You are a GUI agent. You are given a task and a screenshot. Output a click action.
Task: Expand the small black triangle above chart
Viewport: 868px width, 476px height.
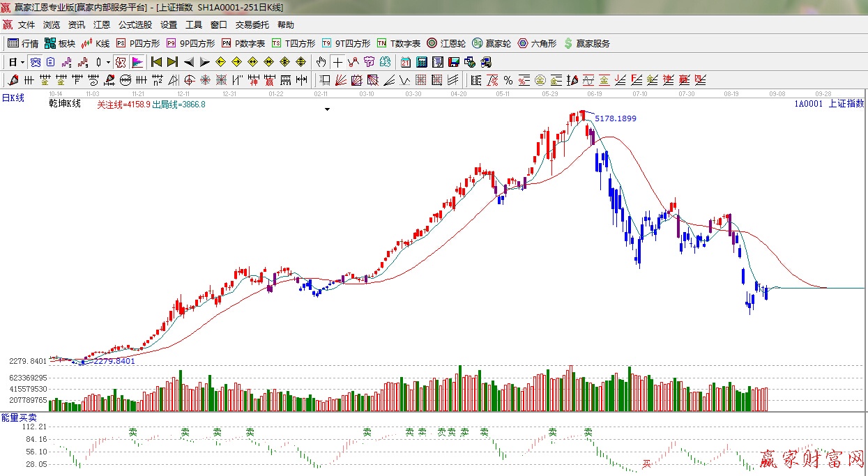point(327,109)
